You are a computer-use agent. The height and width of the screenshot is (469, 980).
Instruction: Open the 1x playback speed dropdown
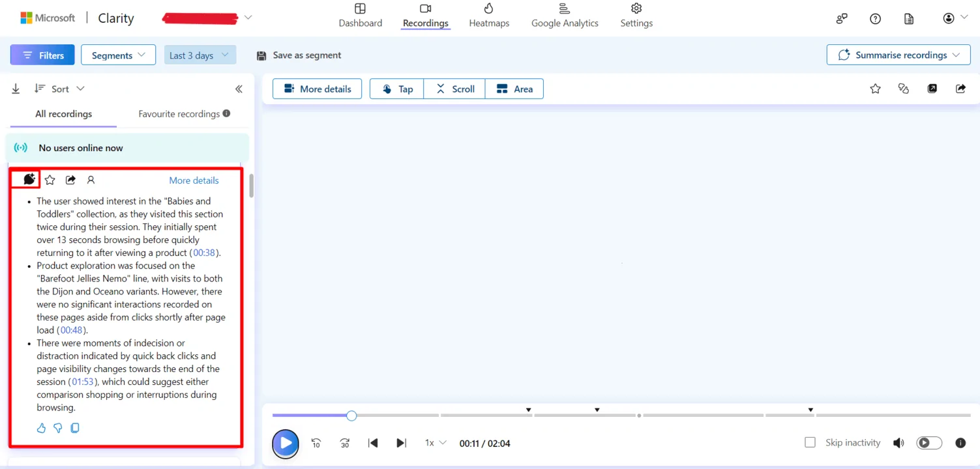coord(436,443)
